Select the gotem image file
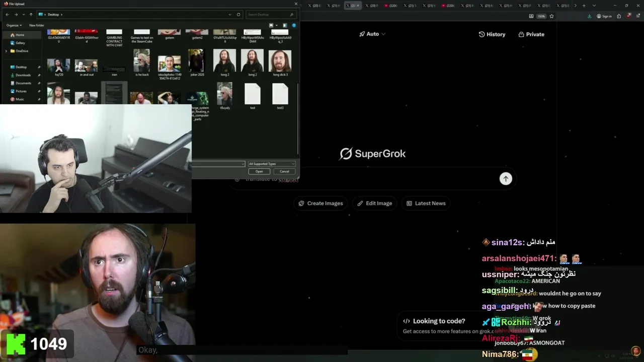Image resolution: width=644 pixels, height=362 pixels. pos(170,35)
